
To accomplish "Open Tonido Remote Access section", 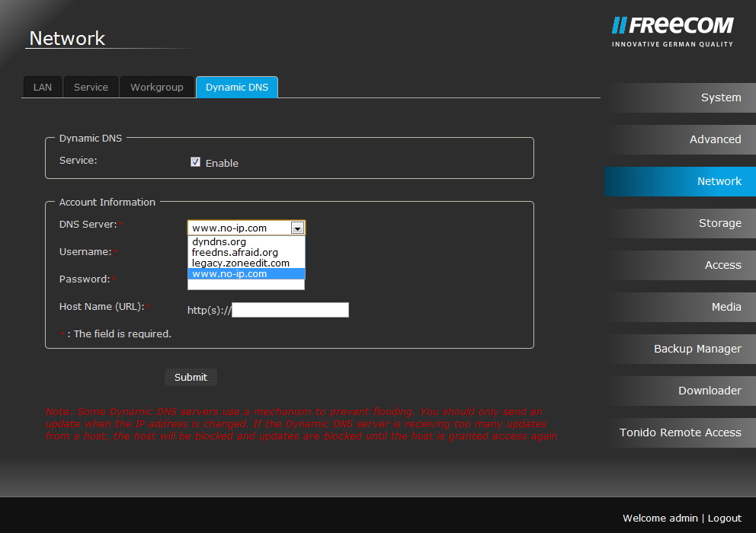I will tap(681, 433).
